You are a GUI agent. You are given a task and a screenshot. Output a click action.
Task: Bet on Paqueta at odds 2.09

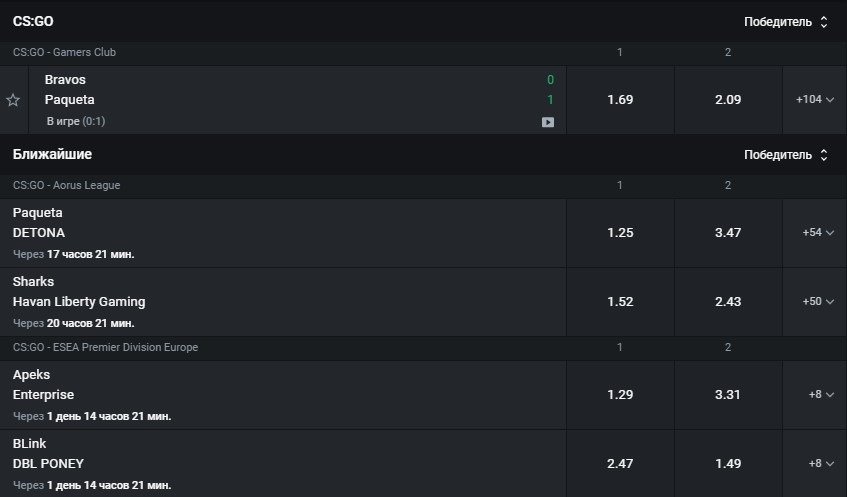tap(728, 100)
